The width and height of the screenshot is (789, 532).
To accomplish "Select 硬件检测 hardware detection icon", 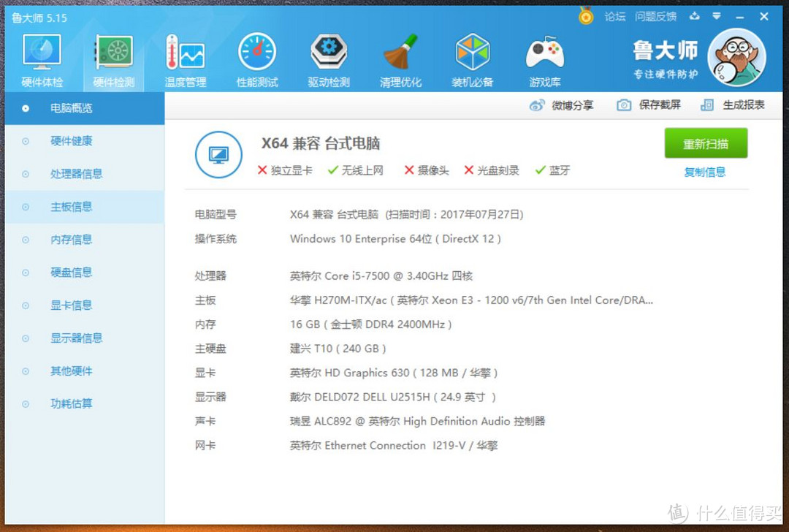I will point(114,61).
